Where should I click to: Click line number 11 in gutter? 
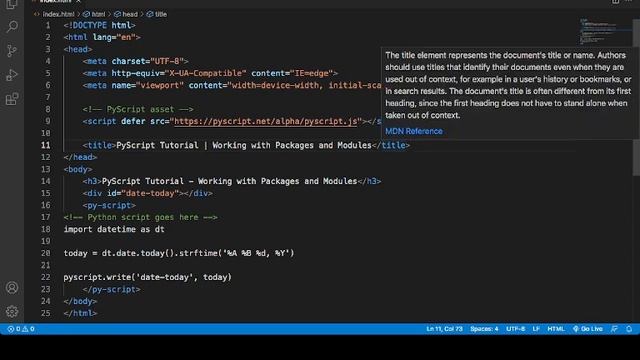tap(45, 145)
